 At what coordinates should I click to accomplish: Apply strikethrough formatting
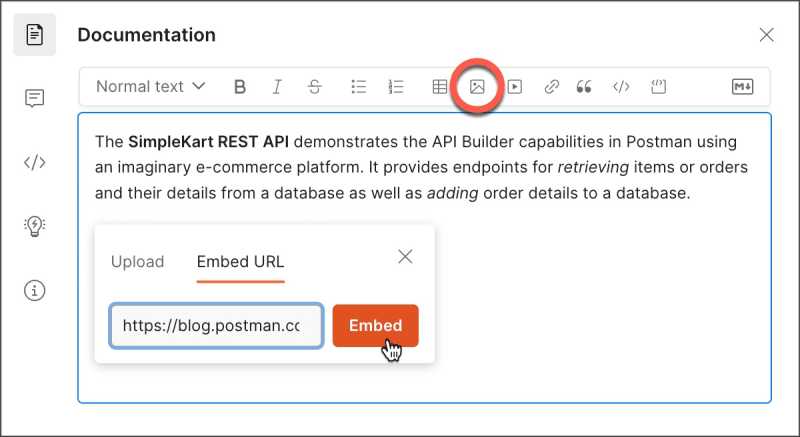pos(314,87)
